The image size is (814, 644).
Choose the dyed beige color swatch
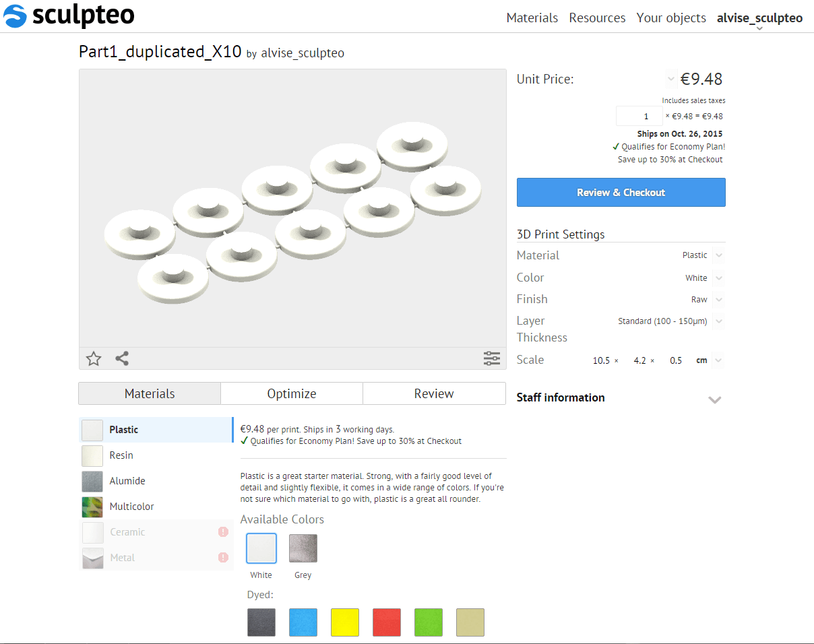click(470, 622)
